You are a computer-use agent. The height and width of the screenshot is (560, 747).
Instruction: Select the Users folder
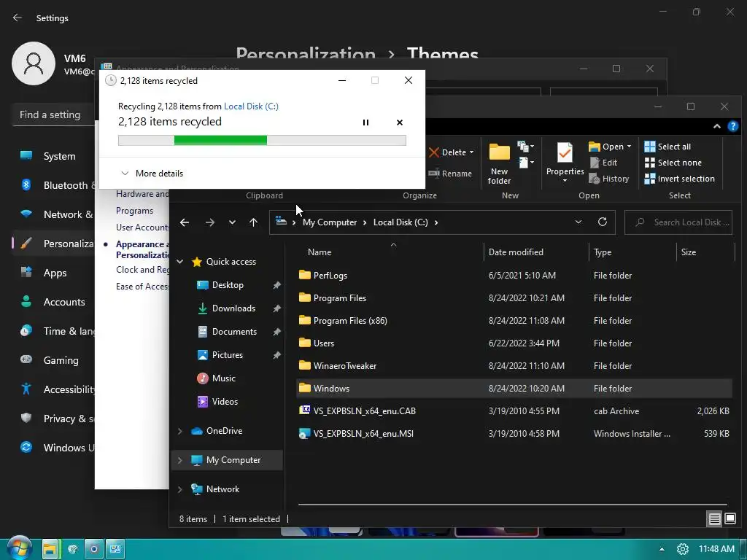pos(323,343)
